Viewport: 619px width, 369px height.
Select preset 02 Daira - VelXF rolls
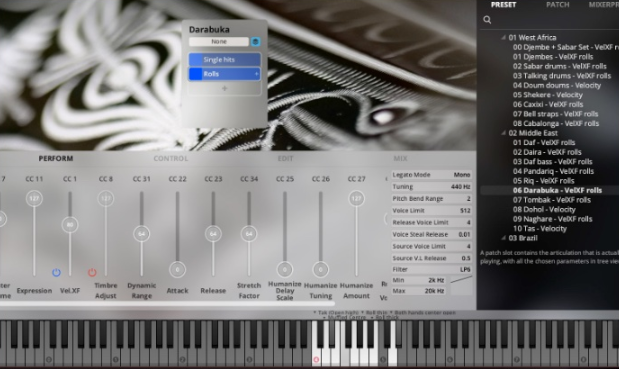click(x=547, y=152)
